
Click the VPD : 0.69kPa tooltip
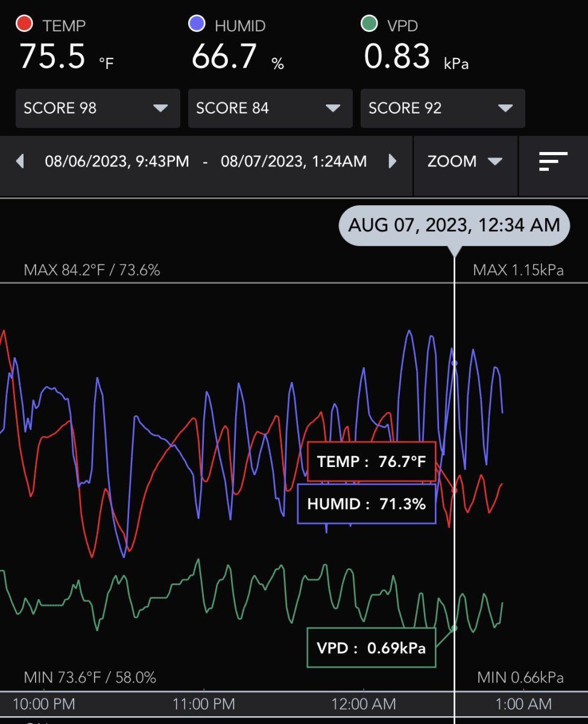click(x=371, y=648)
